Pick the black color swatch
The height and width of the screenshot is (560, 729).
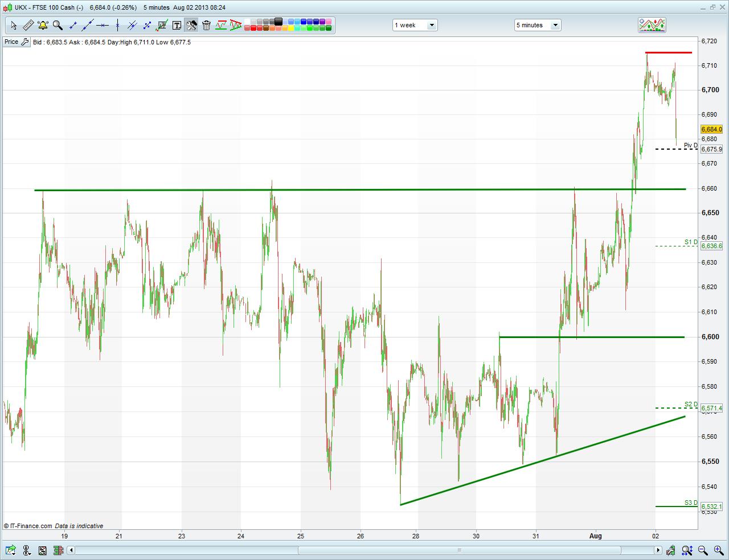(x=279, y=22)
